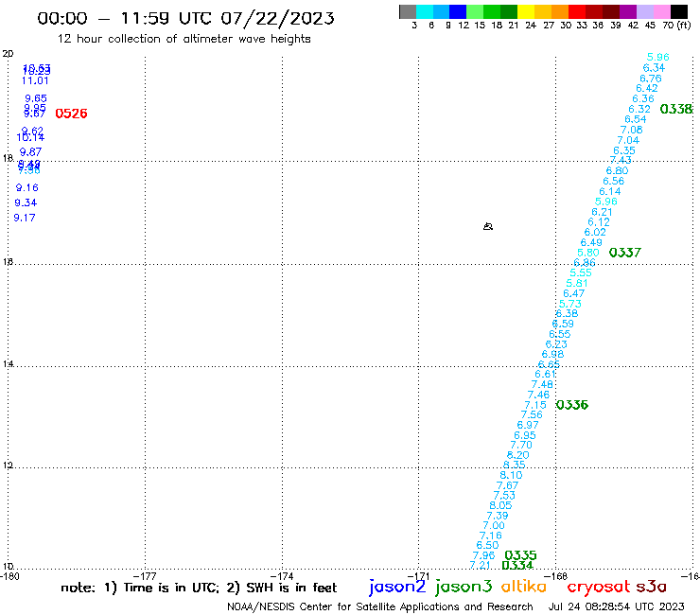Click the -168 longitude axis label
The width and height of the screenshot is (700, 615).
click(x=556, y=576)
